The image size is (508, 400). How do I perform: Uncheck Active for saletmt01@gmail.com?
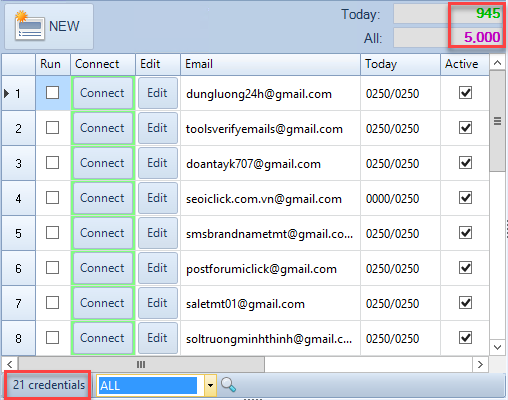coord(465,303)
